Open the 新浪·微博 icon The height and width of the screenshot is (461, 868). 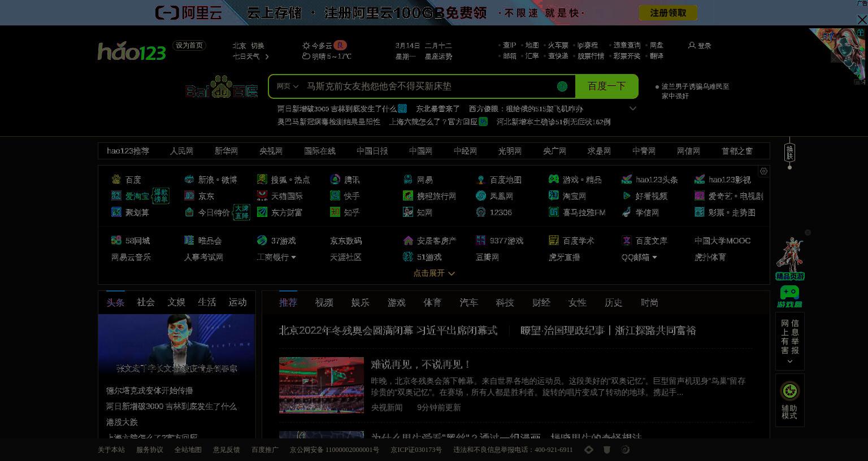189,180
